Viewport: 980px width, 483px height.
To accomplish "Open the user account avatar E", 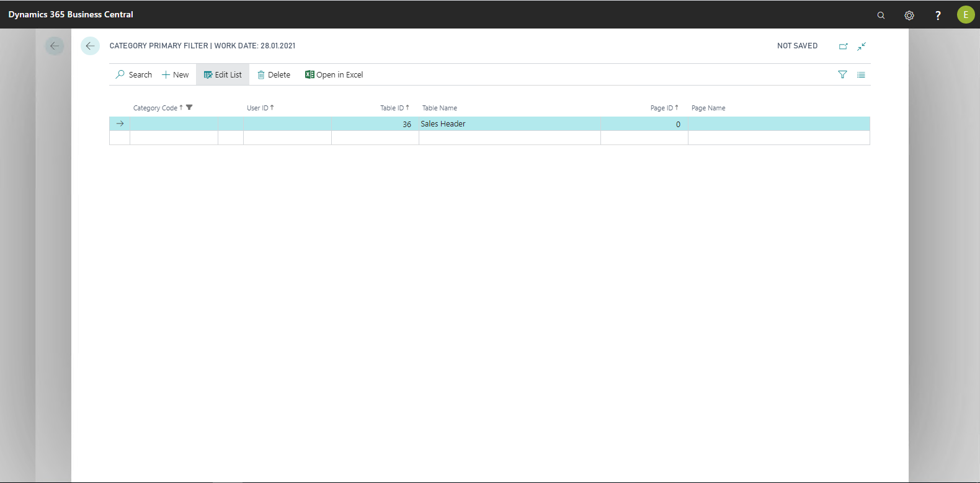I will coord(966,14).
